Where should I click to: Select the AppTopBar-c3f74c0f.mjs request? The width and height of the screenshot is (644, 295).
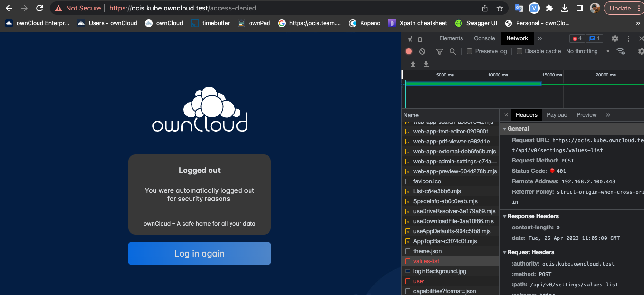[x=450, y=241]
